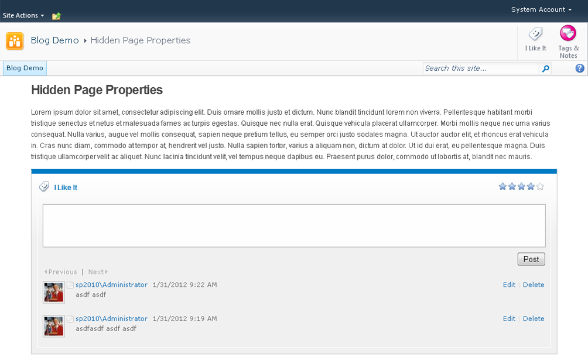Open the Tags & Notes icon
Viewport: 588px width, 364px height.
click(x=568, y=33)
